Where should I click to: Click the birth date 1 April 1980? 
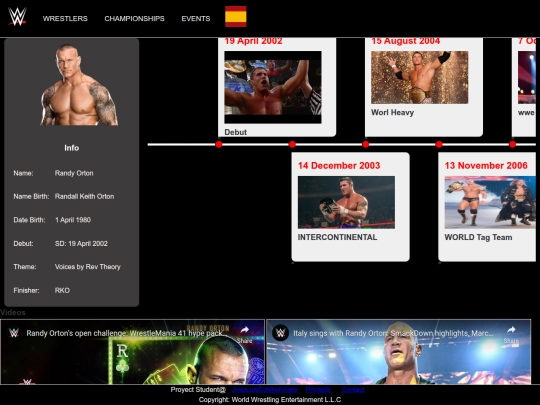tap(73, 220)
